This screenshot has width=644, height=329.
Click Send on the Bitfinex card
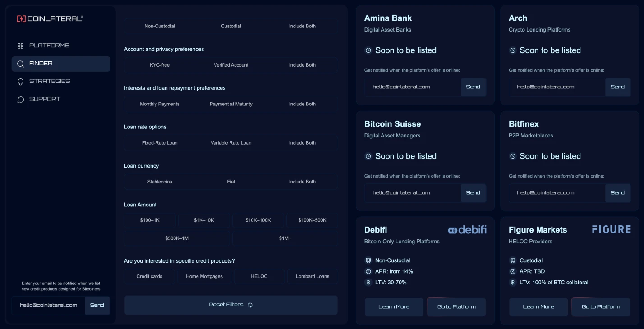[x=617, y=193]
